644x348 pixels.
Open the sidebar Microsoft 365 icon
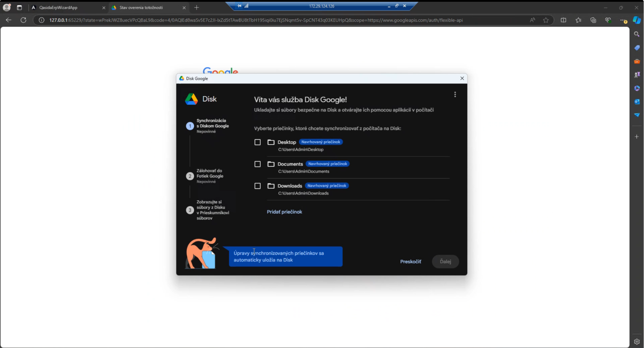click(637, 88)
